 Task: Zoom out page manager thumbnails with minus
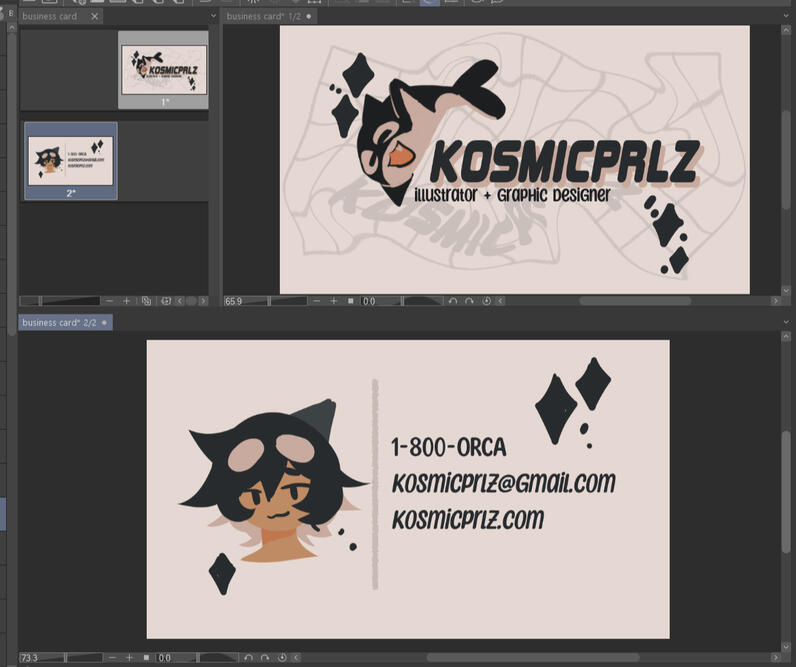110,301
